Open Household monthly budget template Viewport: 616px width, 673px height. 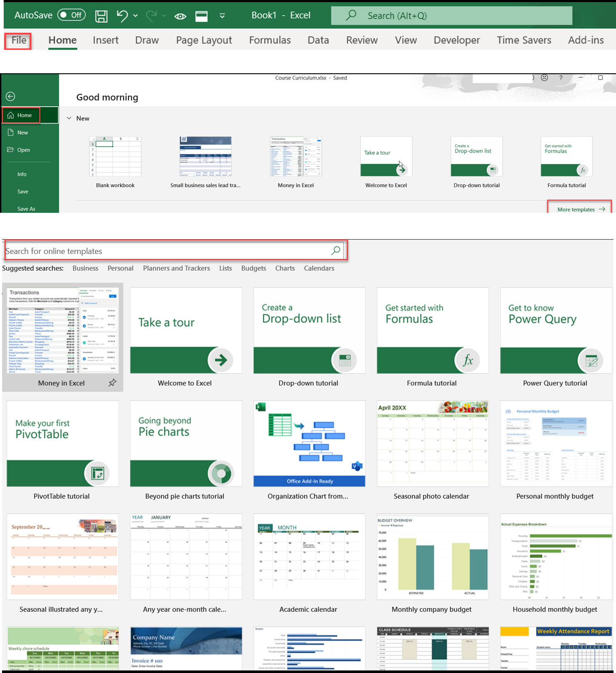point(556,557)
